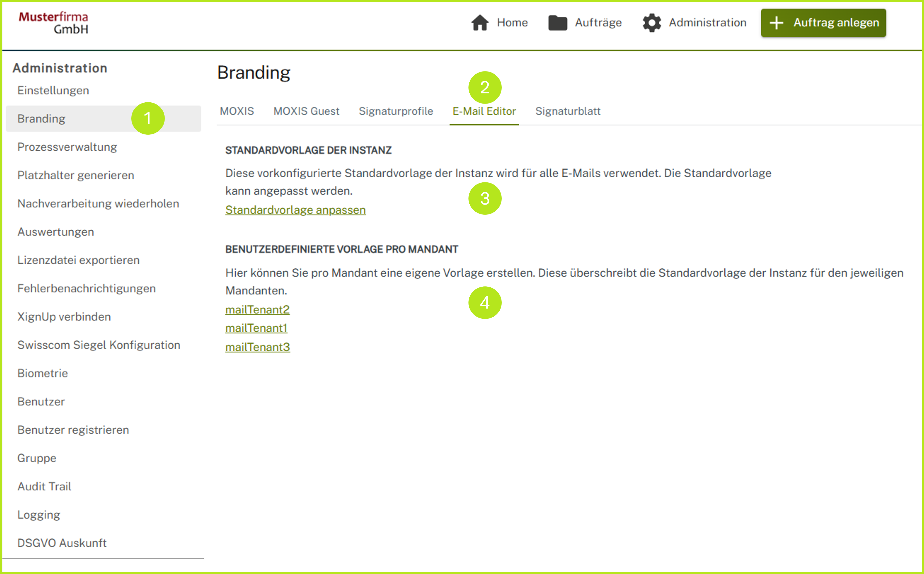The image size is (924, 574).
Task: Switch to the MOXIS Guest tab
Action: [x=306, y=111]
